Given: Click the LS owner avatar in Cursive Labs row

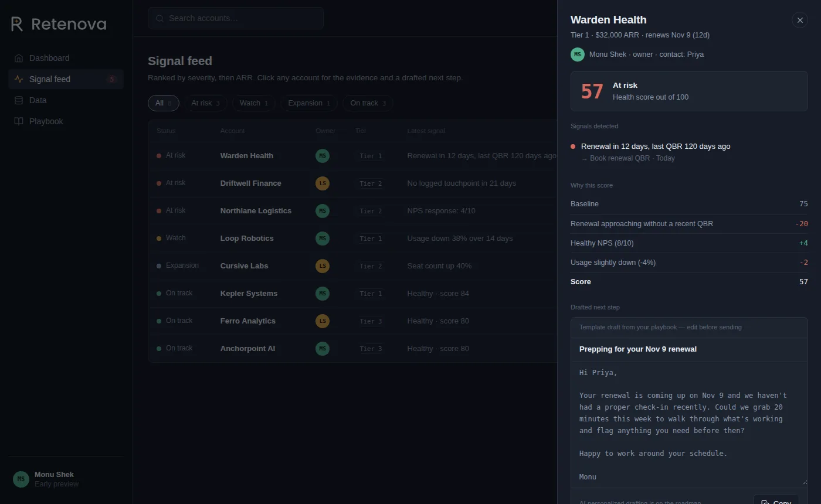Looking at the screenshot, I should [323, 266].
